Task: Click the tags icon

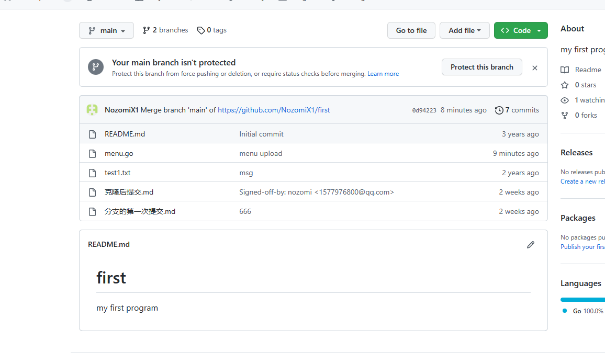Action: (x=201, y=30)
